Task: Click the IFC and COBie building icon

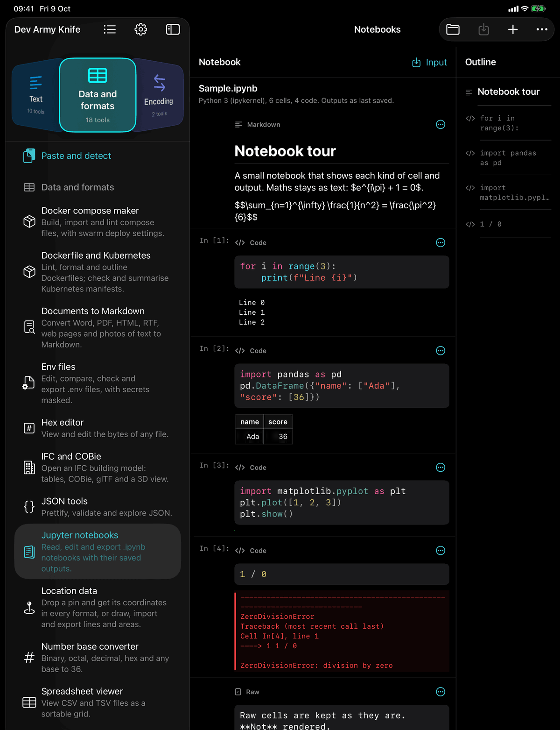Action: [29, 467]
